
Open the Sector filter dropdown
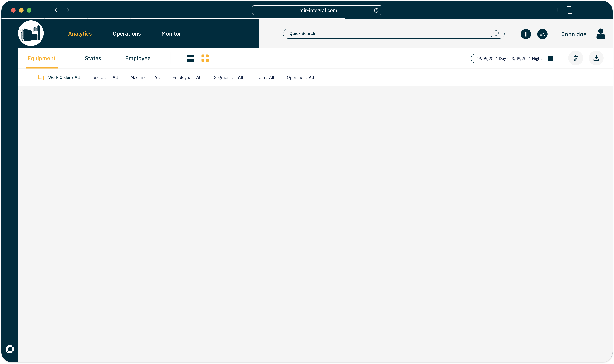pos(105,77)
